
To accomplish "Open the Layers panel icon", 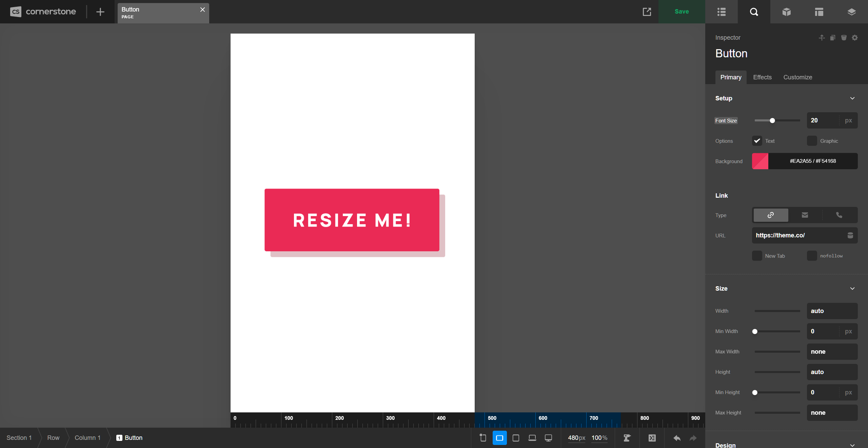I will [851, 12].
